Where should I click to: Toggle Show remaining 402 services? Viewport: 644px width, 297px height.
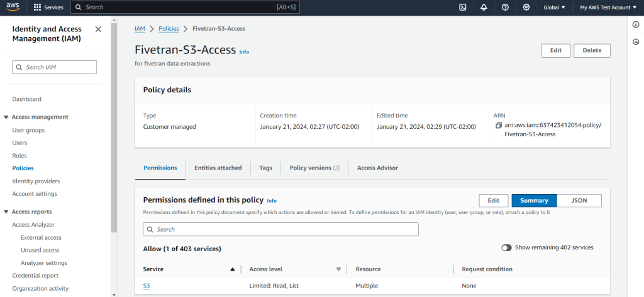pos(506,248)
